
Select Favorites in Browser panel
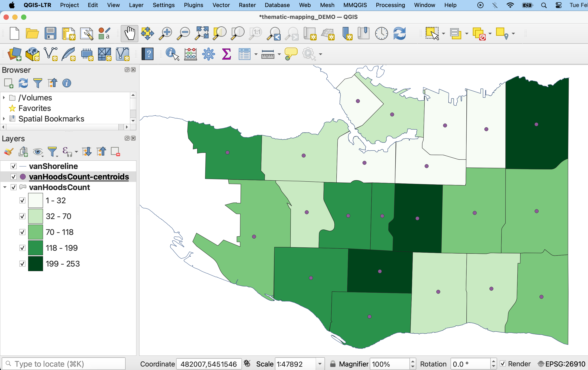(x=35, y=108)
